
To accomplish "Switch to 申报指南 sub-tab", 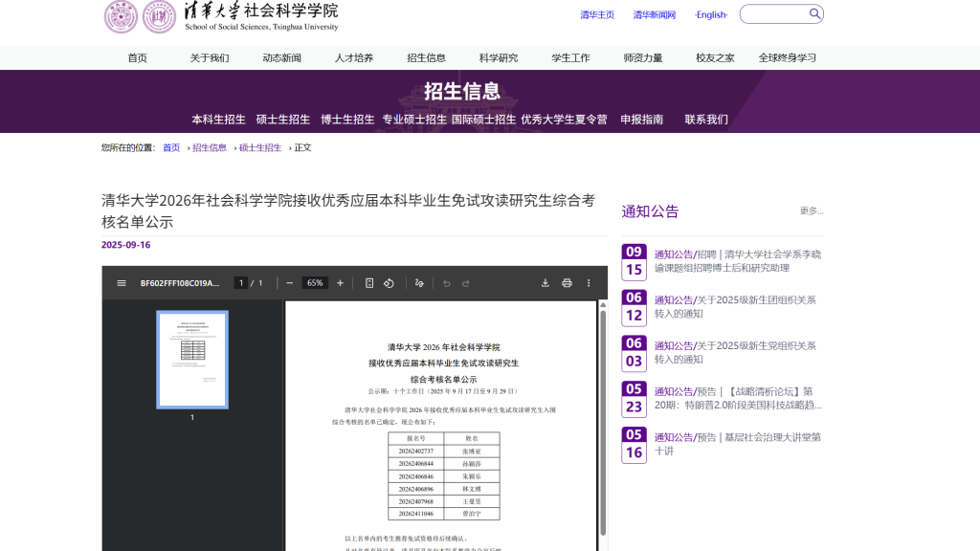I will click(642, 120).
